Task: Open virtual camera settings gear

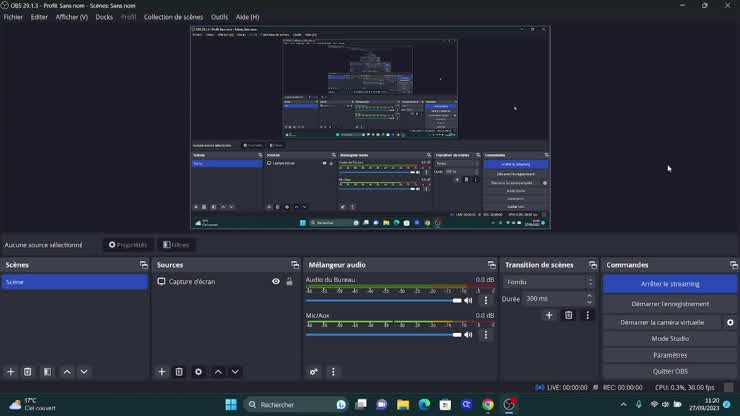Action: (x=730, y=323)
